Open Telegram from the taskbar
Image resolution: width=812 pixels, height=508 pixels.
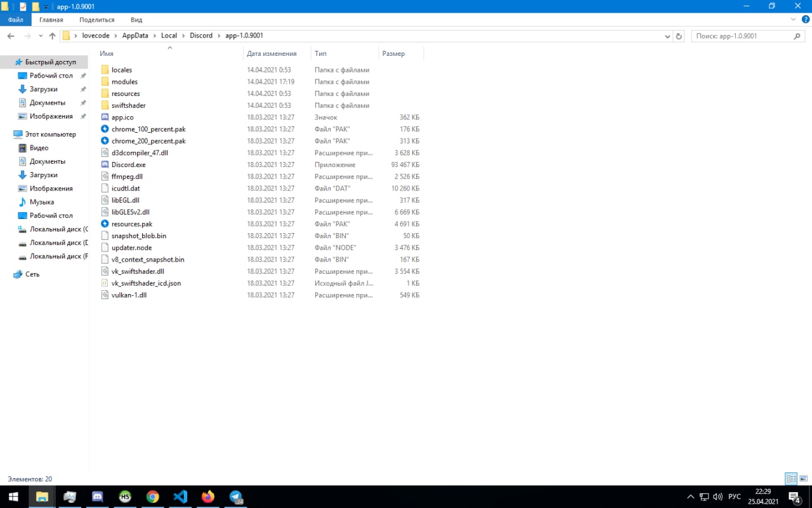(235, 497)
